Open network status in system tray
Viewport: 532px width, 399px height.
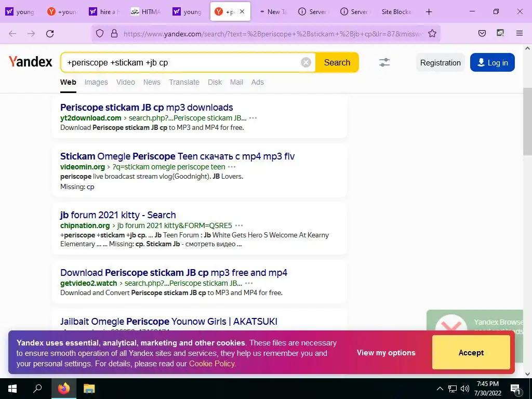[453, 389]
